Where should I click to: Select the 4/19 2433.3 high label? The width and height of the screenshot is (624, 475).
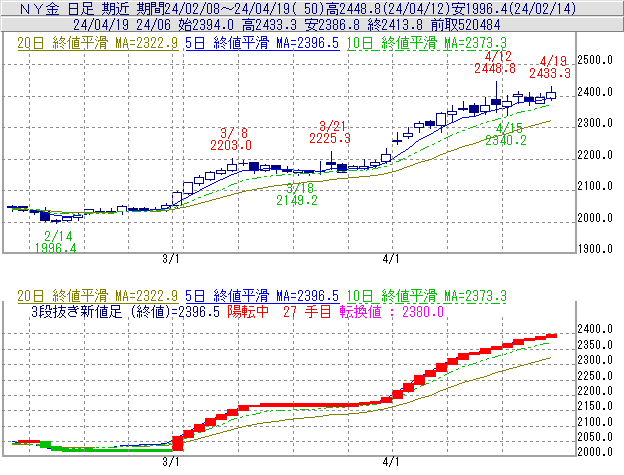pos(550,67)
